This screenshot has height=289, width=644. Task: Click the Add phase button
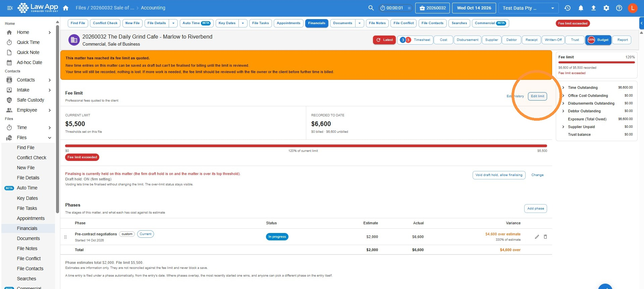click(536, 209)
